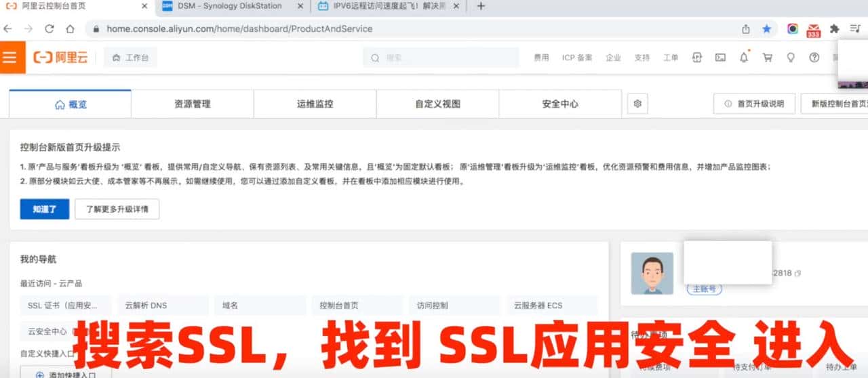Launch Cloud Shell terminal icon
This screenshot has width=868, height=378.
(x=720, y=58)
